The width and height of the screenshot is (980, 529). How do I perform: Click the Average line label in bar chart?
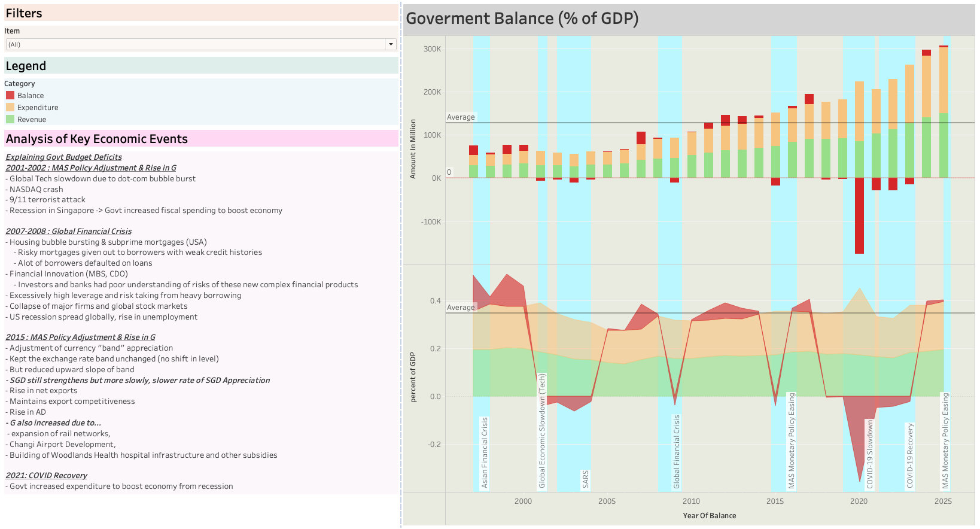[461, 117]
